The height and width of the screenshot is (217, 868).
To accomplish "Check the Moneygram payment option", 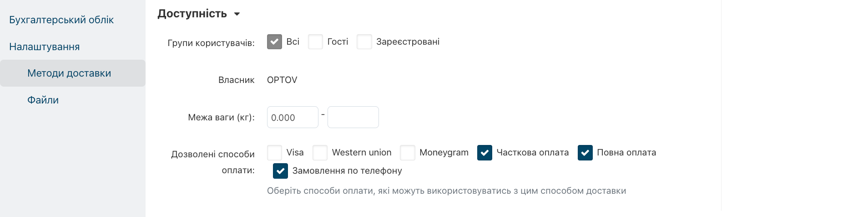I will [407, 153].
